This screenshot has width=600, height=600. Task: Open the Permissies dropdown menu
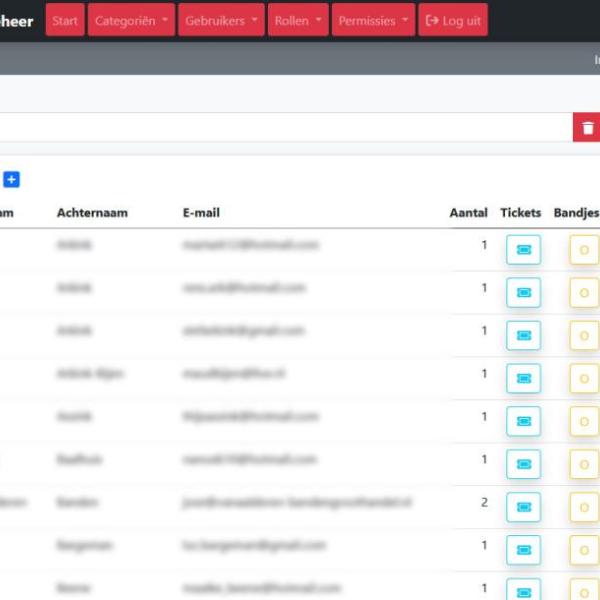coord(373,21)
